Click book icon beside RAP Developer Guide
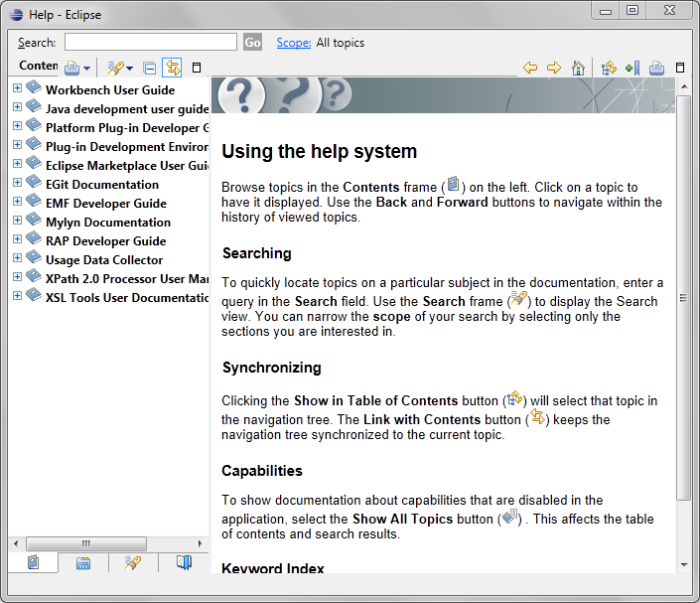700x603 pixels. pyautogui.click(x=34, y=237)
